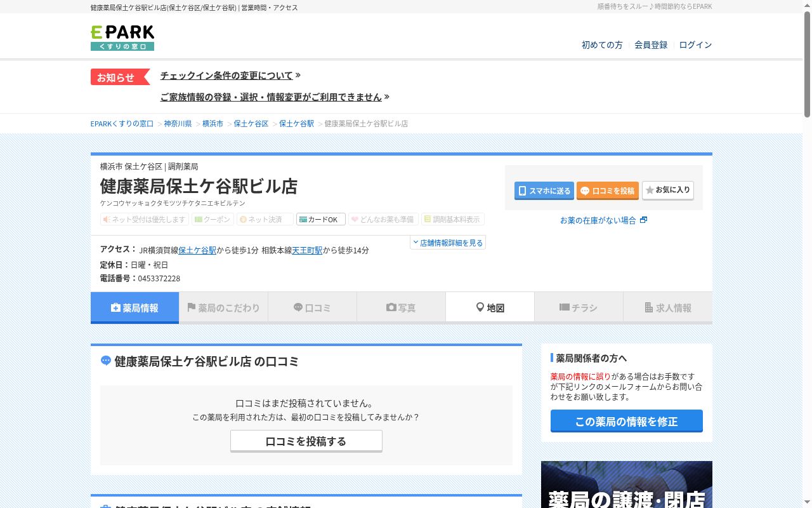The height and width of the screenshot is (508, 812).
Task: Click the 薬局の譲渡・閉店 banner image
Action: point(627,485)
